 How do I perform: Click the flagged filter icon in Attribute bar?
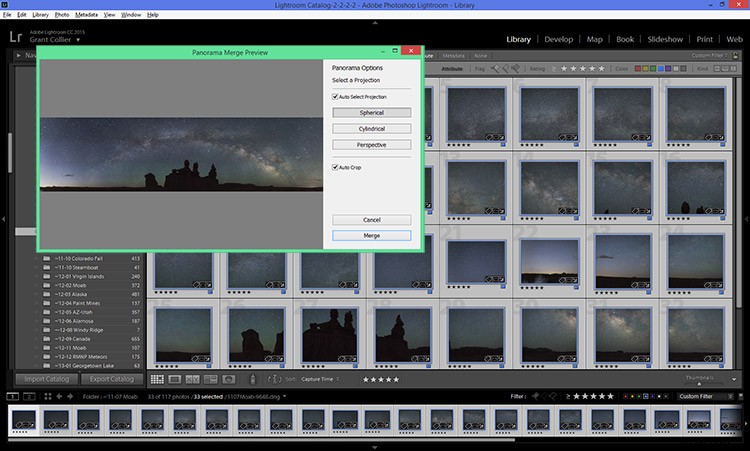click(494, 68)
